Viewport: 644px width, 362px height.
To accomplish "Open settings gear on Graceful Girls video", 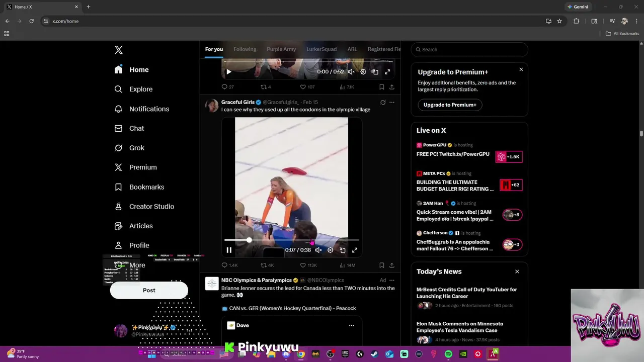I will [x=330, y=250].
